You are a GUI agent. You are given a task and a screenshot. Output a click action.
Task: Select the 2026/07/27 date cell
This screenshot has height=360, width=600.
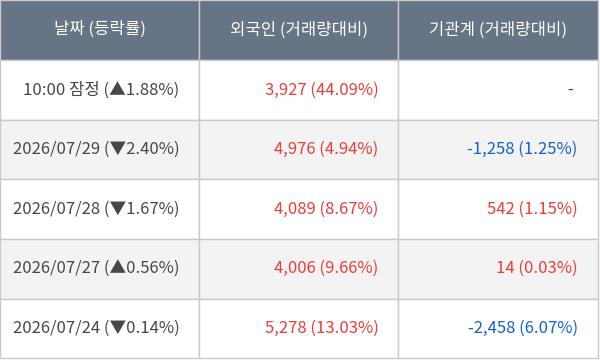pos(56,267)
